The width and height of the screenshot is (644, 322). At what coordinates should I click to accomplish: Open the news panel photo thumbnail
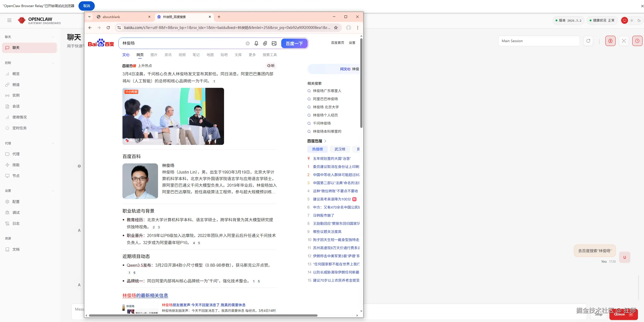(x=173, y=116)
